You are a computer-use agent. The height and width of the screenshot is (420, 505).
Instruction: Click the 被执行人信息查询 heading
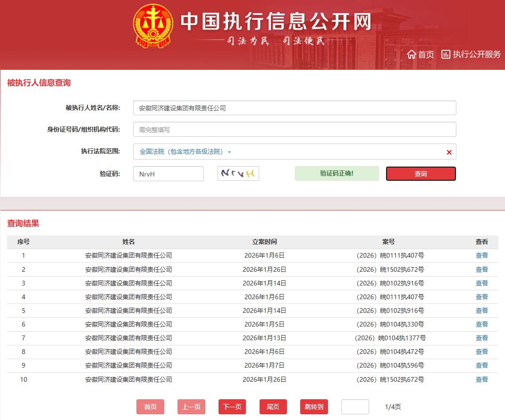tap(39, 83)
